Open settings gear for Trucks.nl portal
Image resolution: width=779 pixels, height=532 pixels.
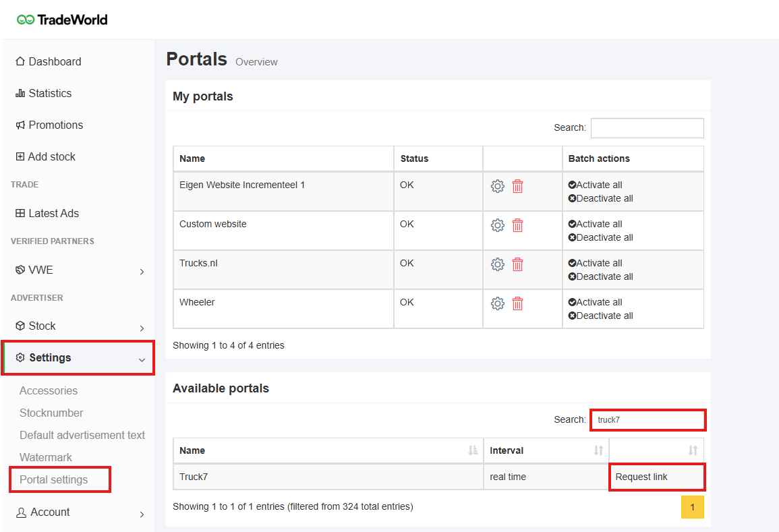click(x=497, y=265)
